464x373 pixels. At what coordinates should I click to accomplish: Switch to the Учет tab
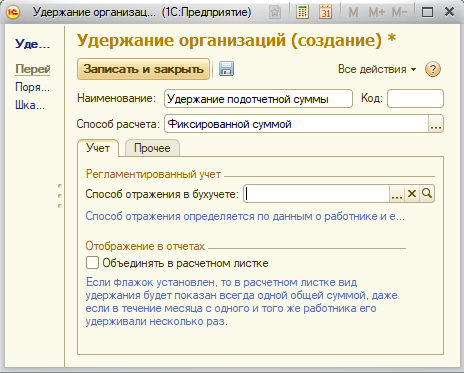98,148
